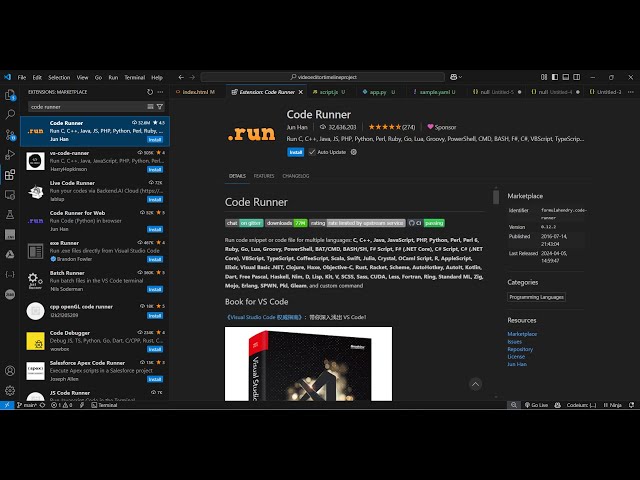The image size is (640, 480).
Task: Toggle the Auto Update checkbox
Action: (312, 152)
